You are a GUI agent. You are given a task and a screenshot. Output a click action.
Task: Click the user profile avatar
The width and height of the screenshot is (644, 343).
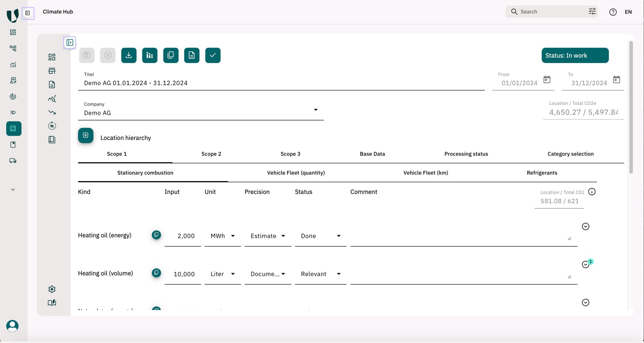pyautogui.click(x=12, y=326)
